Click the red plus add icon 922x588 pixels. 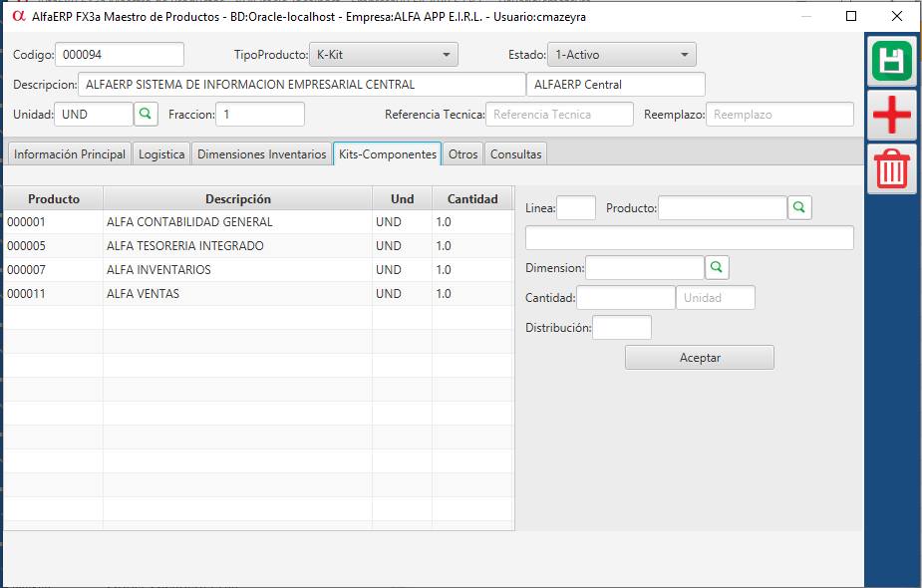pos(891,117)
